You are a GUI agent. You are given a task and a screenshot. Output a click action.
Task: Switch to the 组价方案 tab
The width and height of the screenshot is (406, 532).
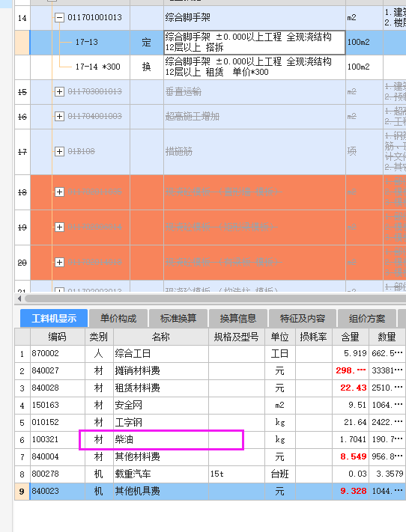(x=367, y=318)
